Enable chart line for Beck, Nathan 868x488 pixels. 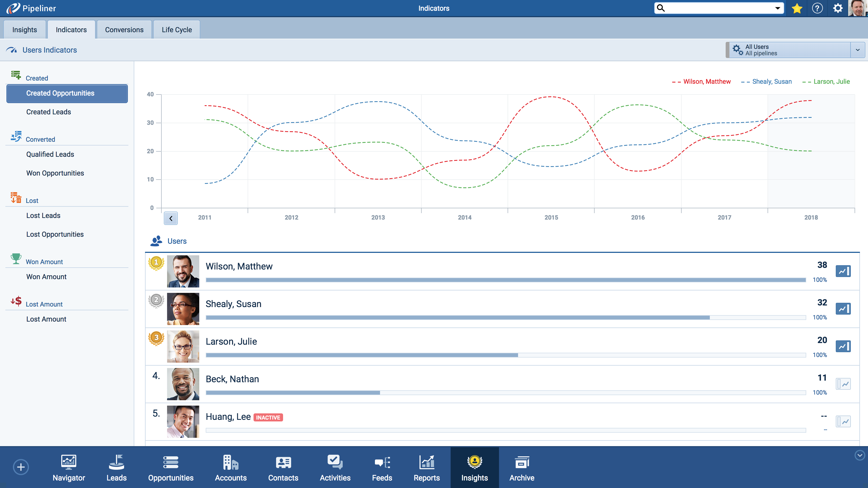pyautogui.click(x=843, y=384)
